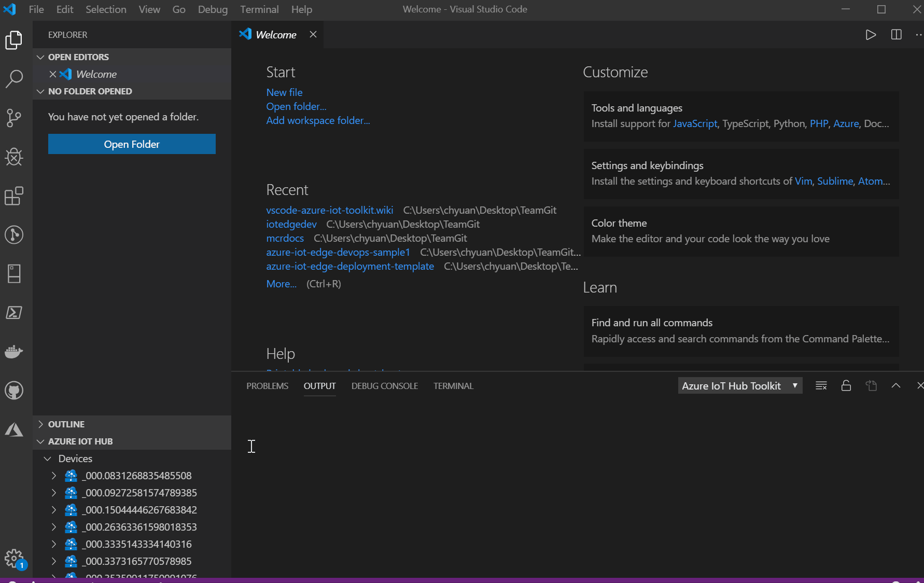Open the GitHub octocat icon view
Screen dimensions: 924x583
coord(14,391)
